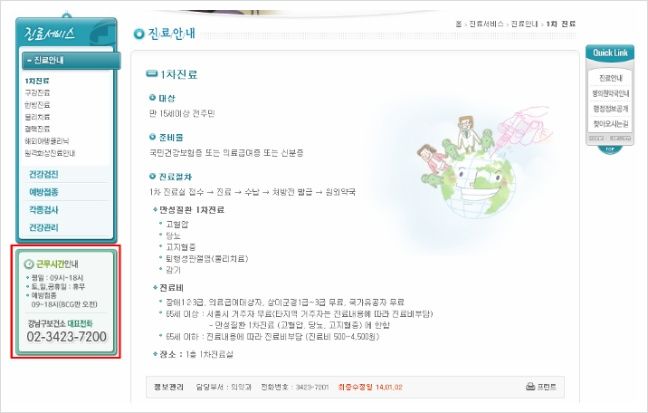
Task: Open 구강진료 in the sidebar submenu
Action: click(37, 93)
